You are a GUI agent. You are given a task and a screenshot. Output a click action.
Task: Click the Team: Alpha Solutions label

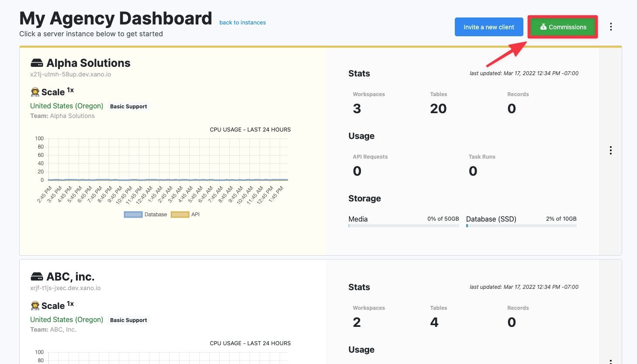click(x=62, y=116)
